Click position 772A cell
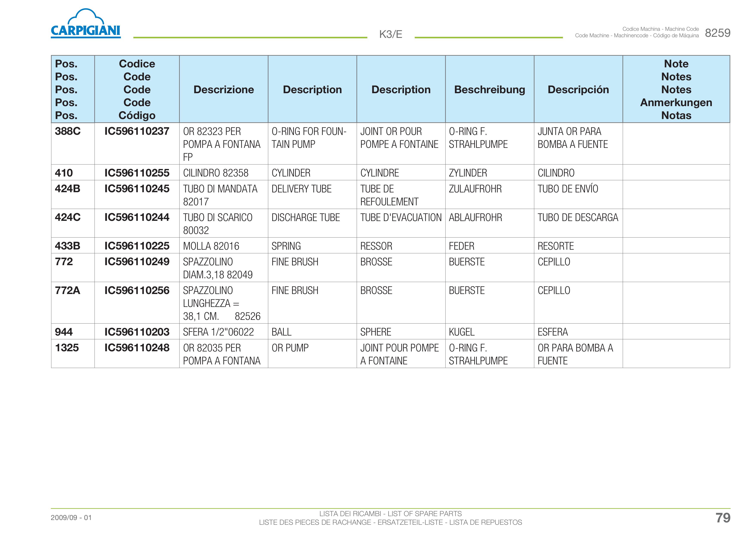The width and height of the screenshot is (756, 534). pos(73,303)
